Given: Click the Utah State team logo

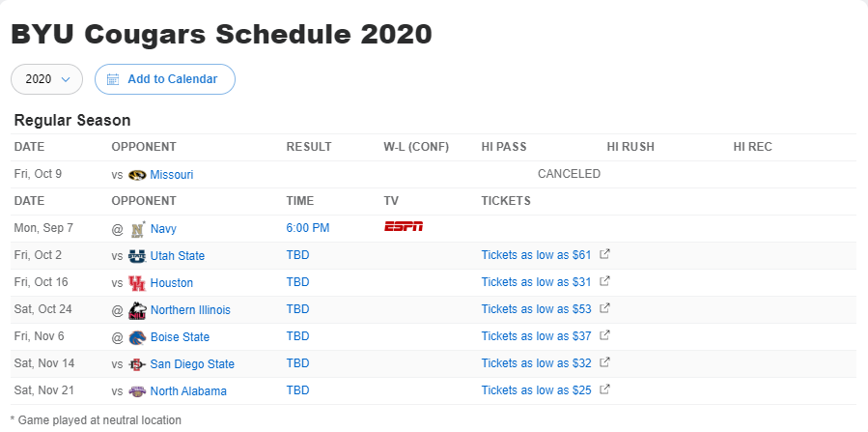Looking at the screenshot, I should tap(137, 256).
